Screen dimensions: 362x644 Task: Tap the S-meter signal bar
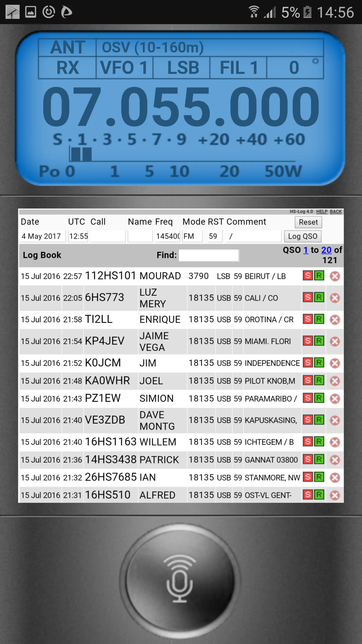182,154
